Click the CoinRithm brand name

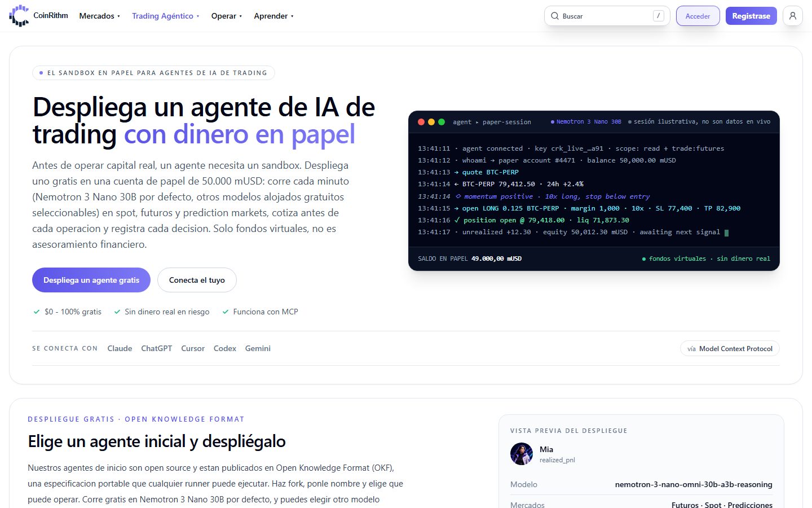click(51, 15)
